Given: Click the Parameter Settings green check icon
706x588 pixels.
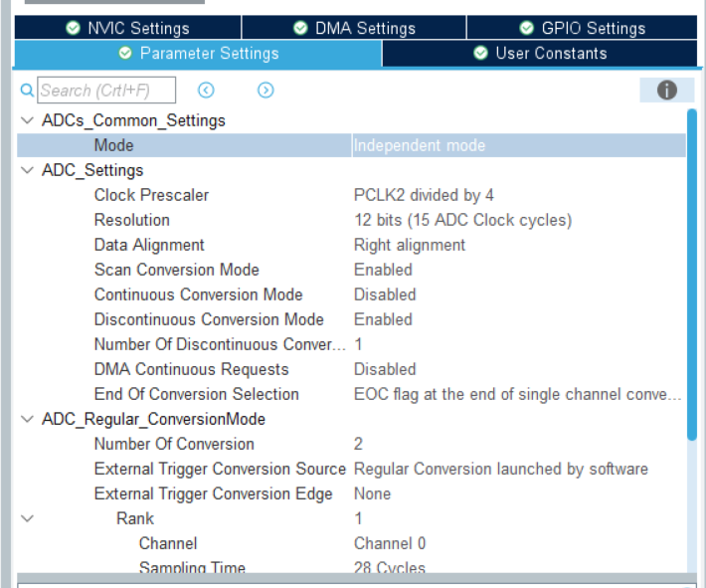Looking at the screenshot, I should click(x=125, y=53).
